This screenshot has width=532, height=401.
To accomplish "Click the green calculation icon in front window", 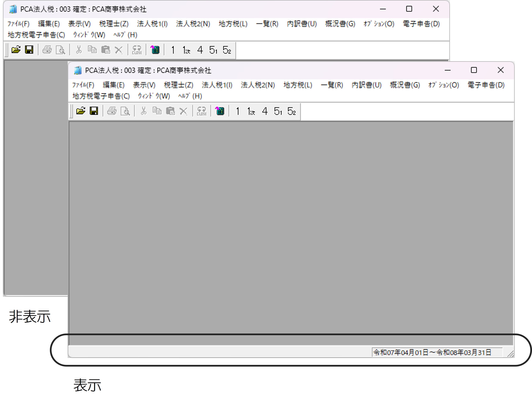I will click(220, 111).
